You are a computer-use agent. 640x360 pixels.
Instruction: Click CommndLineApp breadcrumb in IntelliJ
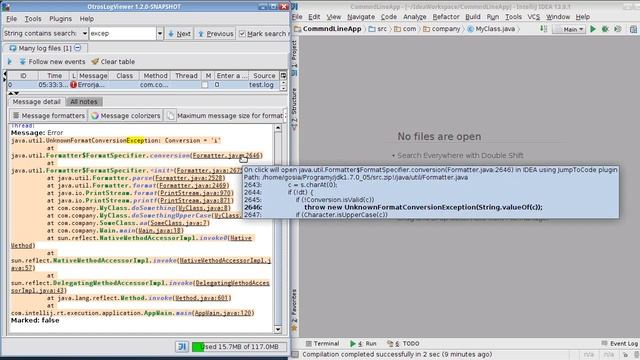(328, 29)
